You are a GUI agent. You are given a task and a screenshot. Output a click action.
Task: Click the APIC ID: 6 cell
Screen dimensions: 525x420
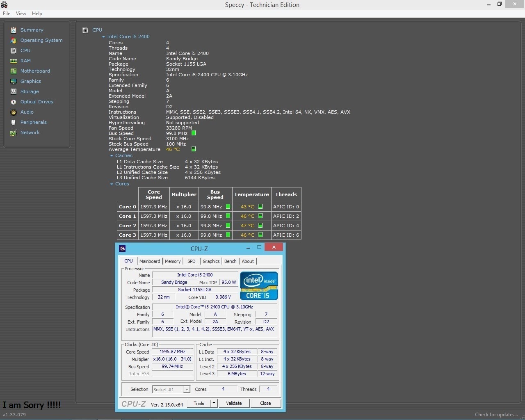tap(286, 235)
